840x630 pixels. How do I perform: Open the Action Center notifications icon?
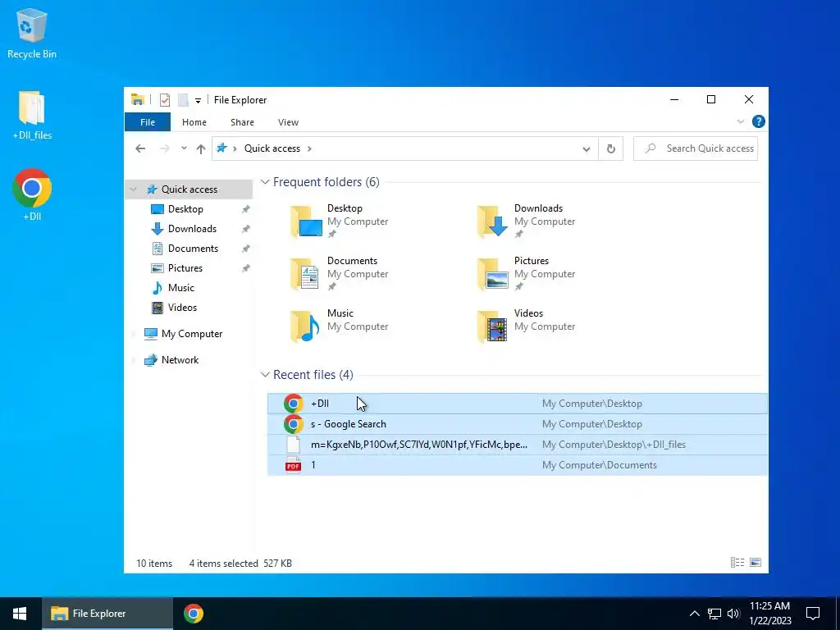[813, 614]
